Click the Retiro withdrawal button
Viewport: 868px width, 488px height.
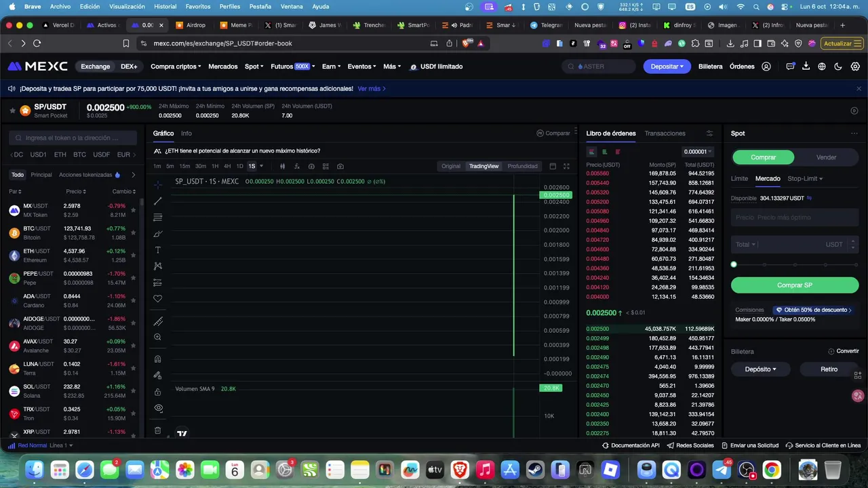coord(829,369)
